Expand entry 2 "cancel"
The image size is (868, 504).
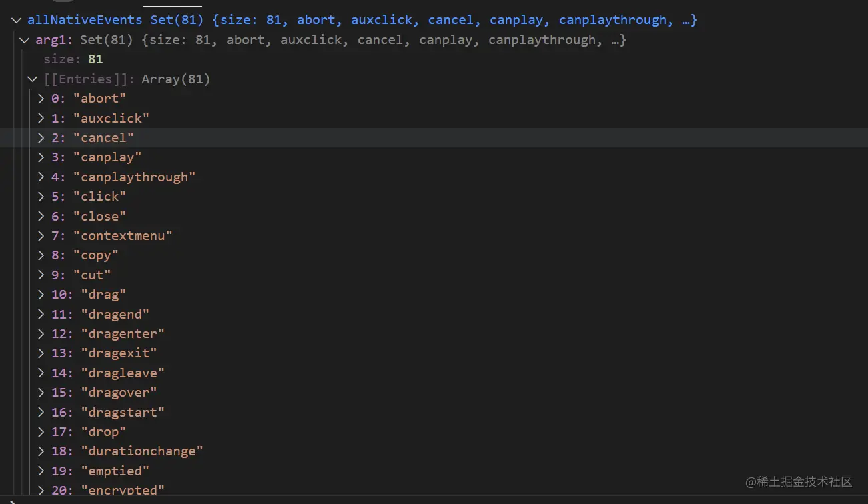coord(41,138)
